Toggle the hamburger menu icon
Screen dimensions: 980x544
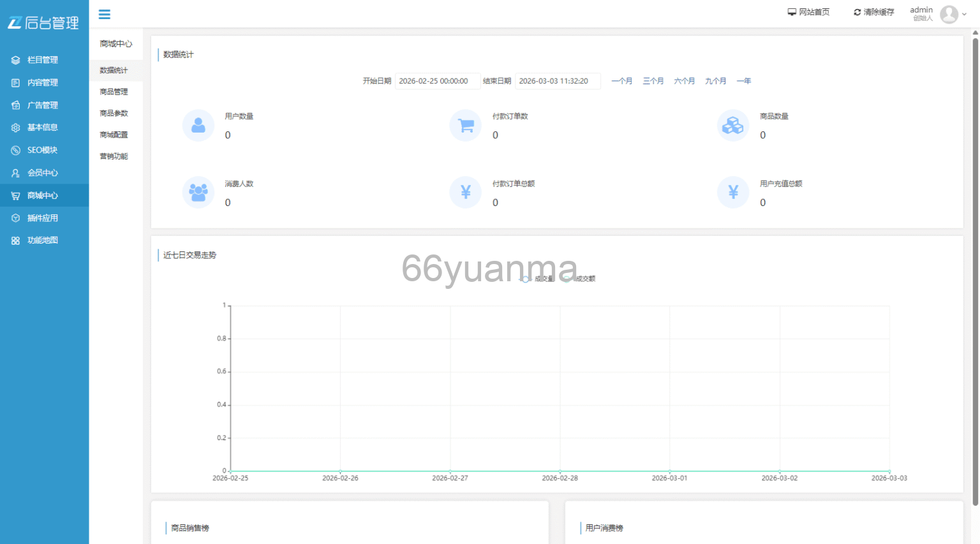pos(105,14)
